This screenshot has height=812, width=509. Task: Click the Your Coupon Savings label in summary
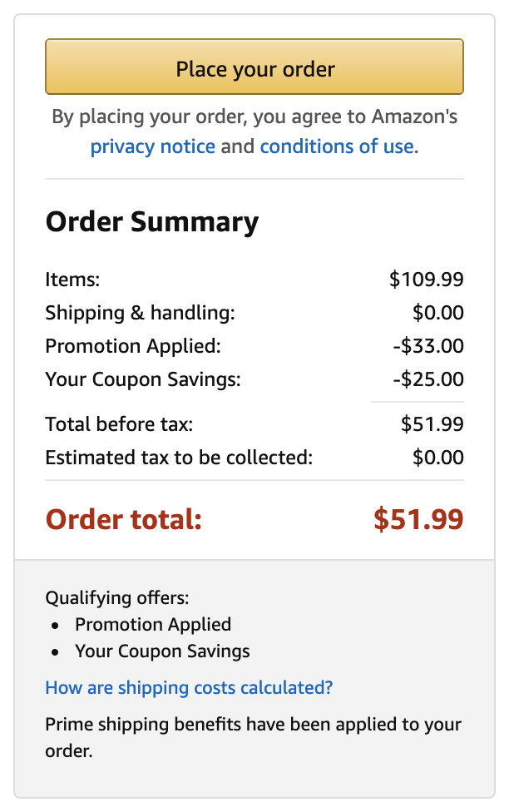point(142,379)
